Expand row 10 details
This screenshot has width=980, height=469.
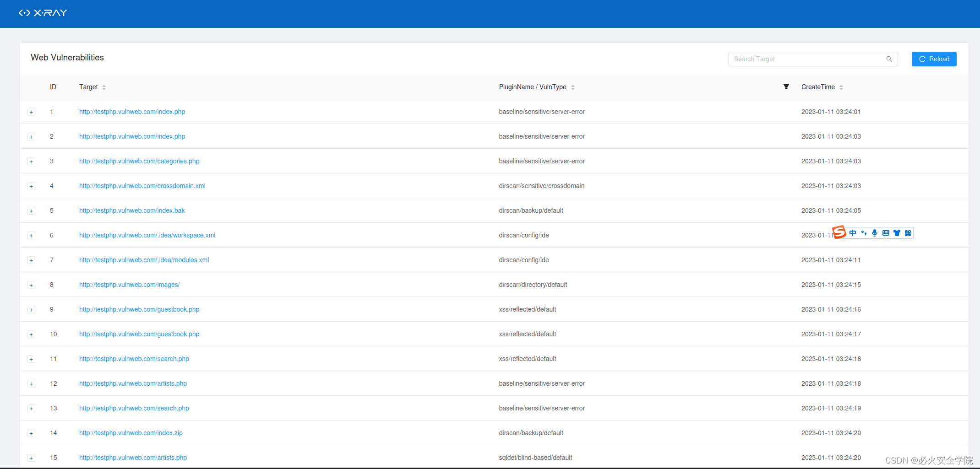[x=31, y=334]
